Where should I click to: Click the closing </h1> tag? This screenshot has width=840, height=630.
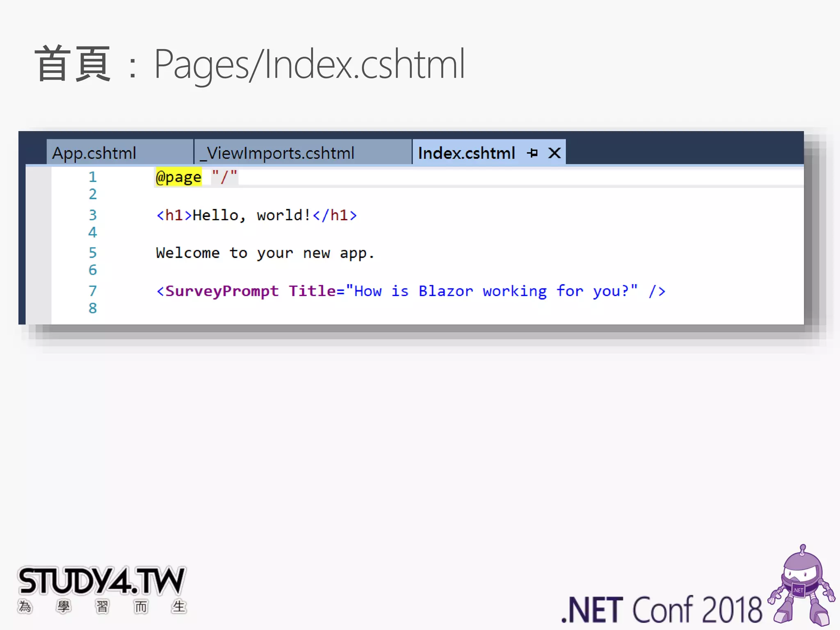click(335, 215)
